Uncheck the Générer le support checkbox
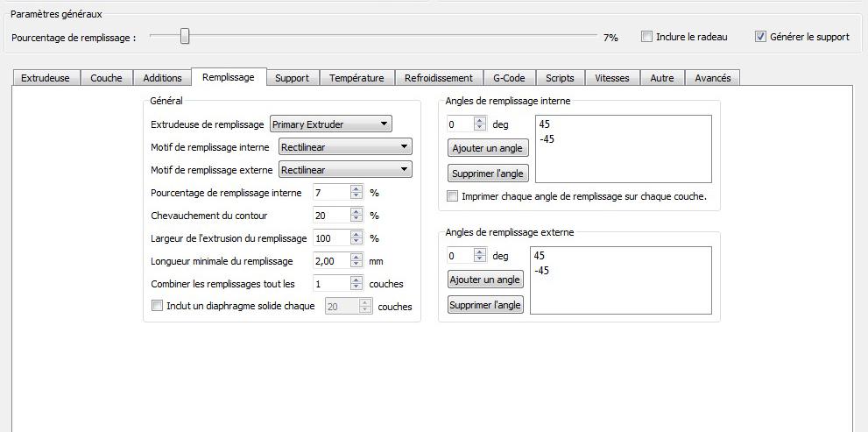Image resolution: width=868 pixels, height=432 pixels. (x=760, y=37)
